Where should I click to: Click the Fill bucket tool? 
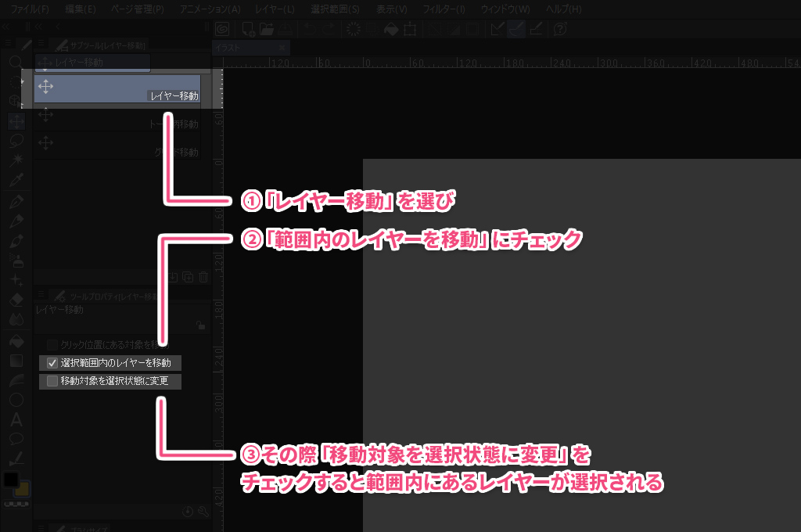click(16, 340)
